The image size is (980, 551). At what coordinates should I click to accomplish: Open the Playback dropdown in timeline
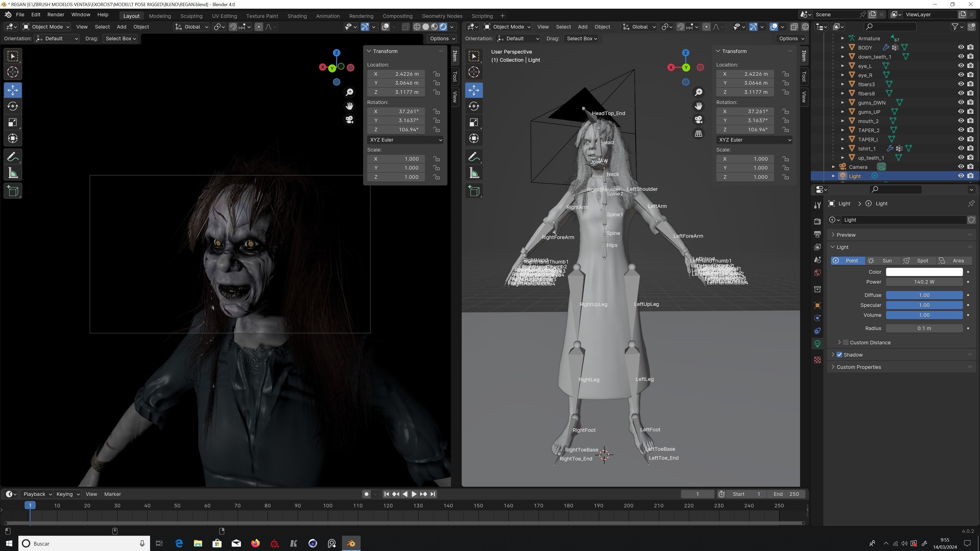tap(37, 494)
